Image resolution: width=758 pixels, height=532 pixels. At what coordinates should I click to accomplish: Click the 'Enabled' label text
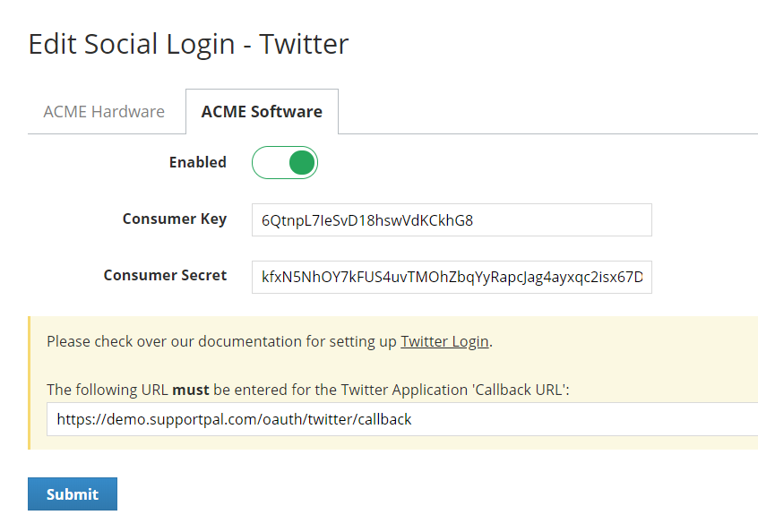(198, 162)
